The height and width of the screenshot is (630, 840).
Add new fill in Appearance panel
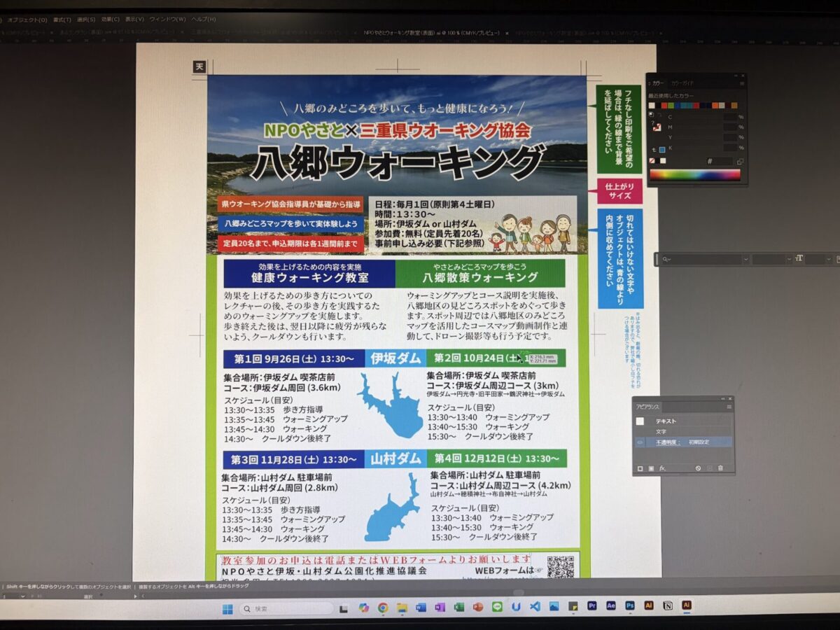[651, 468]
